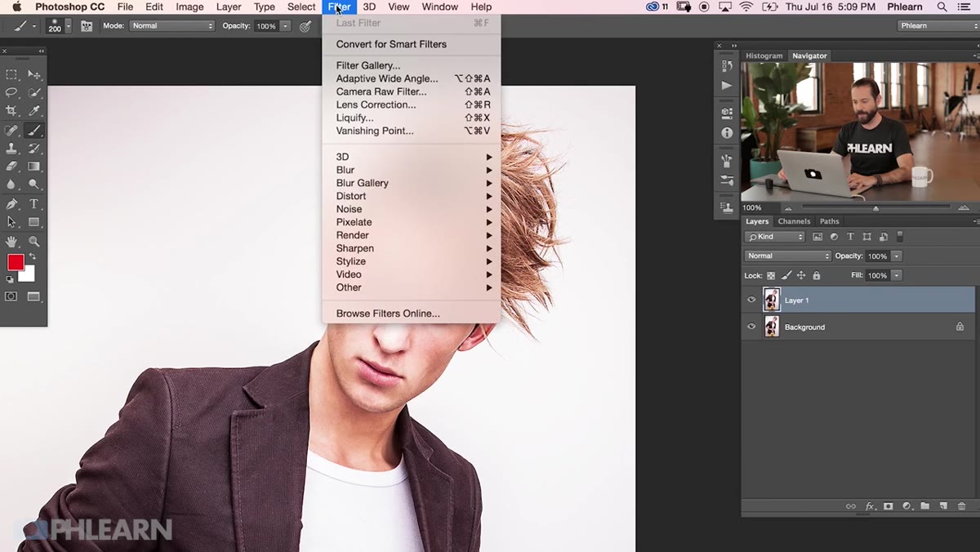980x552 pixels.
Task: Open the brush preset picker arrow
Action: pos(68,26)
